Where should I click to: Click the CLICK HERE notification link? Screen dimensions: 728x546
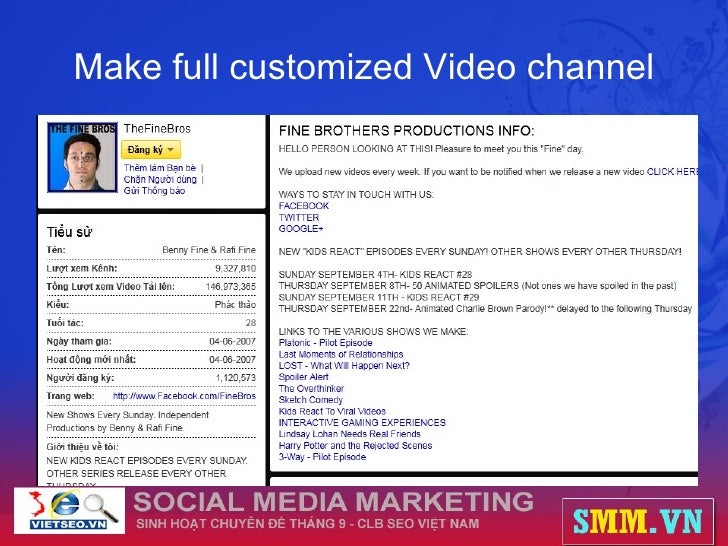(672, 171)
